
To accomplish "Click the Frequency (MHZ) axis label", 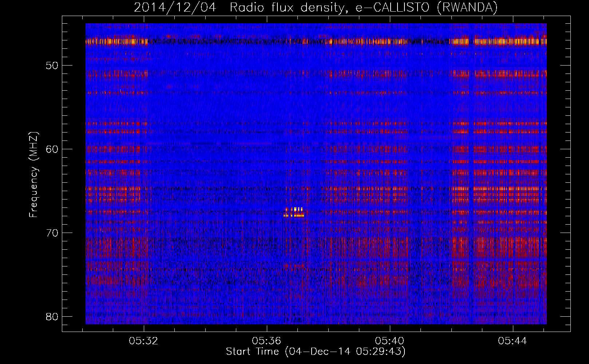I will [33, 175].
